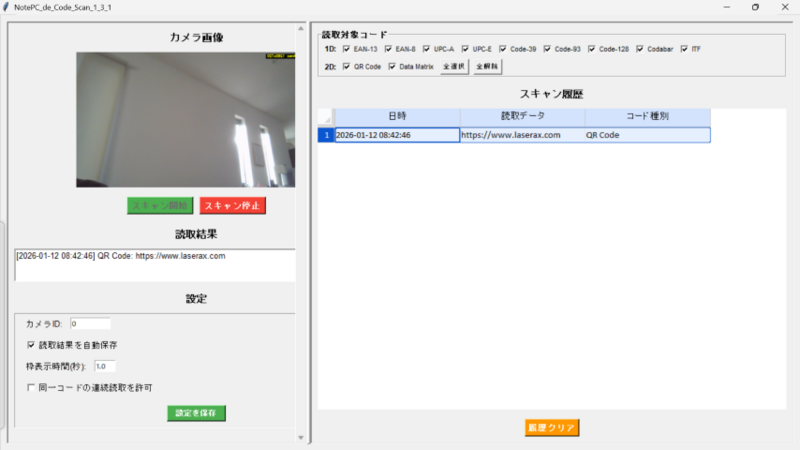
Task: Toggle the EAN-13 checkbox
Action: click(346, 48)
